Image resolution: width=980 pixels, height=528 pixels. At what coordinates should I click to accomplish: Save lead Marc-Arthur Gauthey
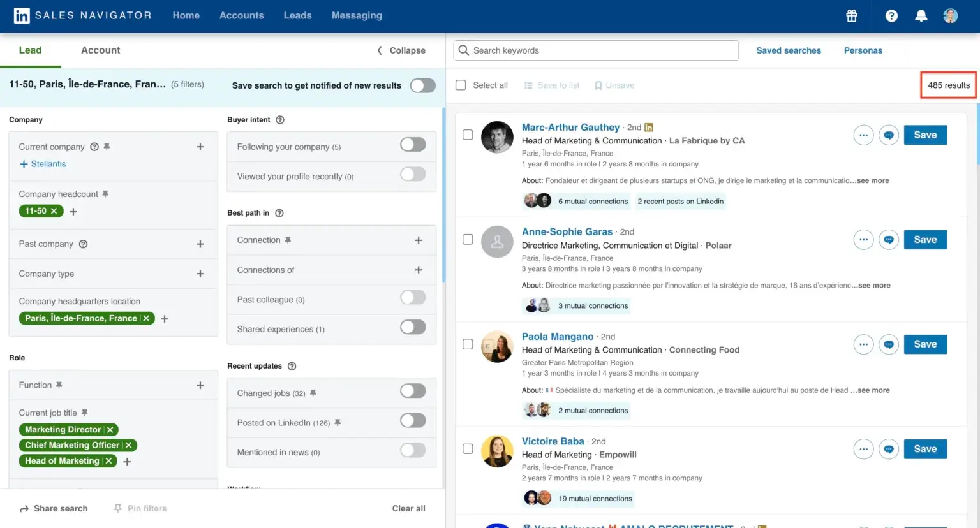(925, 135)
